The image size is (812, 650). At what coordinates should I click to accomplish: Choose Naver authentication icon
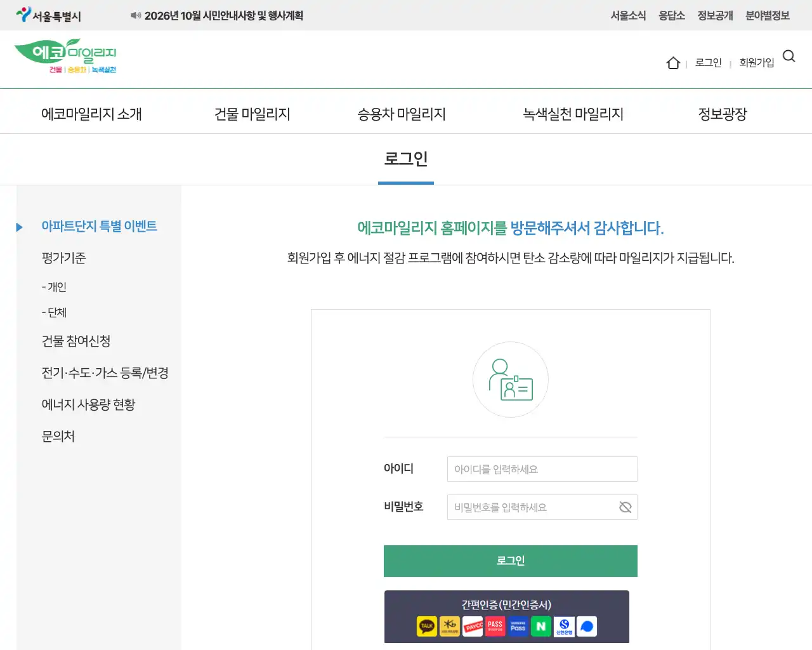tap(541, 627)
